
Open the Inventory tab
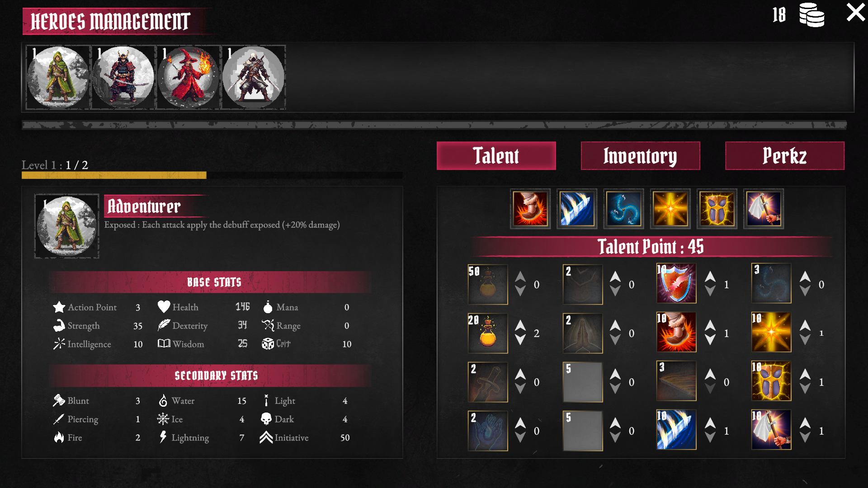click(640, 156)
